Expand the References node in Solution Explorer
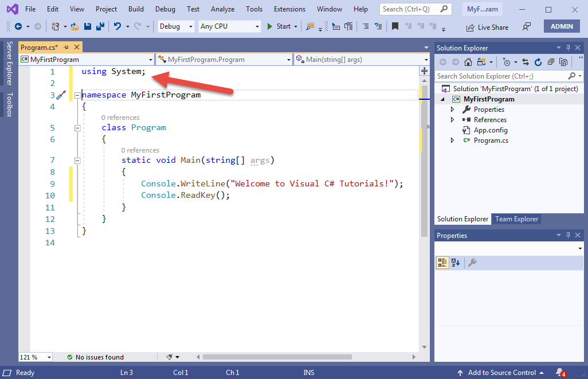588x379 pixels. (x=452, y=119)
